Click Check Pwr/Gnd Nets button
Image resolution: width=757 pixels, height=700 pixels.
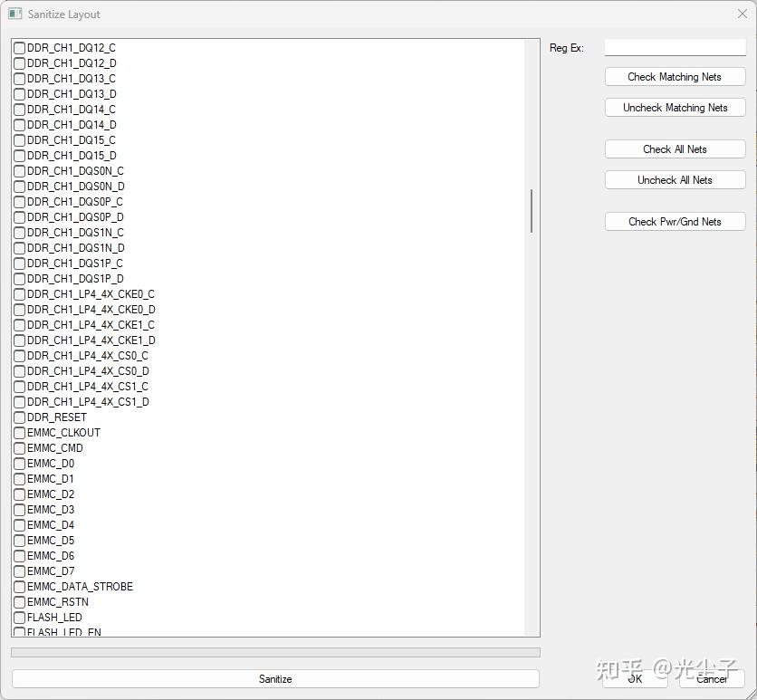click(x=675, y=222)
